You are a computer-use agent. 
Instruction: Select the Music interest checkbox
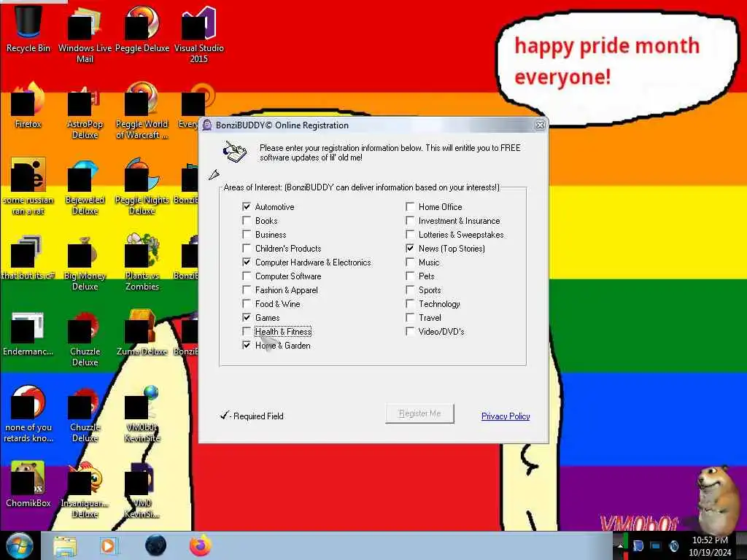[x=410, y=262]
